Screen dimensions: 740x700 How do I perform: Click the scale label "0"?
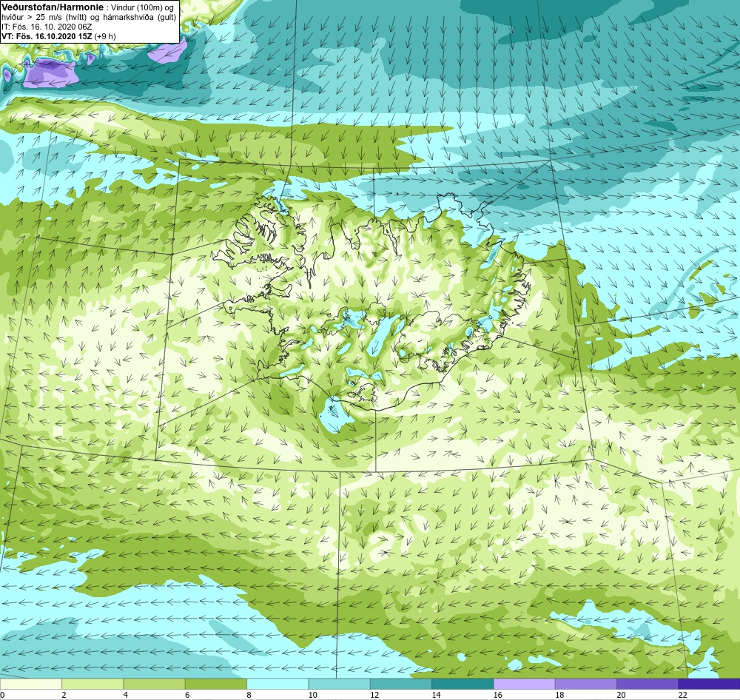(x=2, y=695)
